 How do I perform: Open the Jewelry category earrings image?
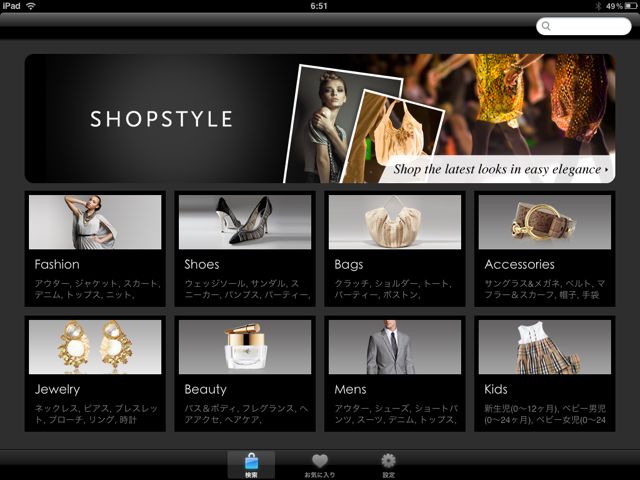tap(95, 347)
